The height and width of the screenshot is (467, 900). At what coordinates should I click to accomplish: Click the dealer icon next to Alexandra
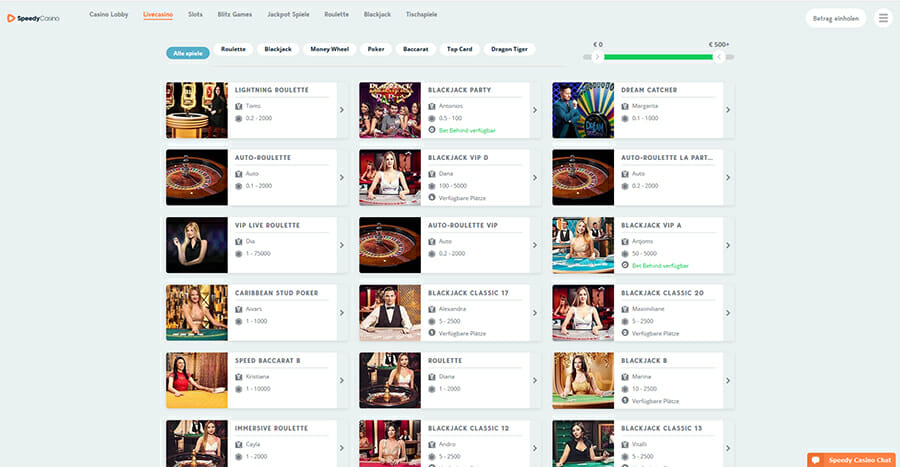(432, 309)
